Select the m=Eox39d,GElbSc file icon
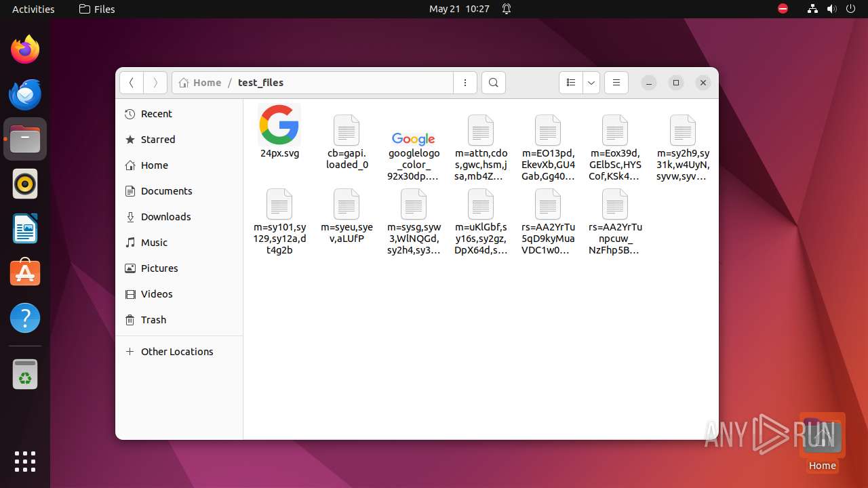 [x=615, y=130]
